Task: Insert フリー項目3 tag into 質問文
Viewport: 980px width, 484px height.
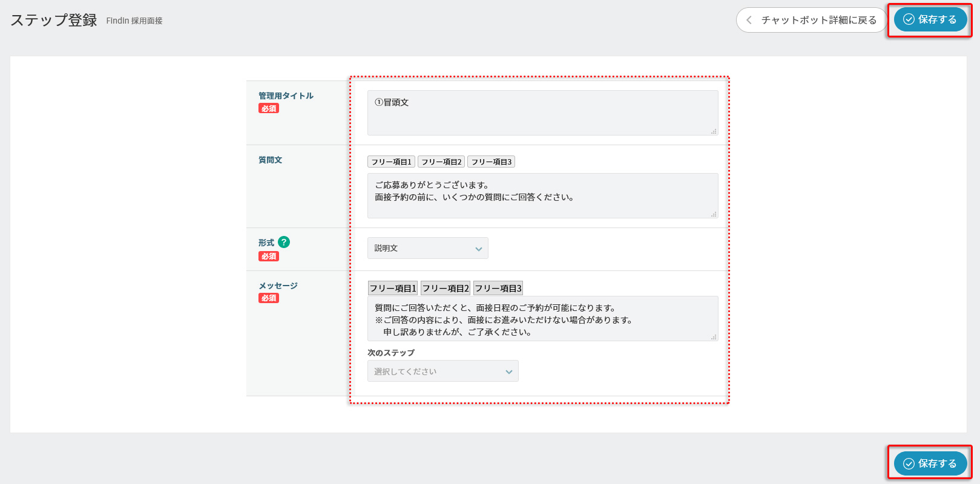Action: tap(491, 162)
